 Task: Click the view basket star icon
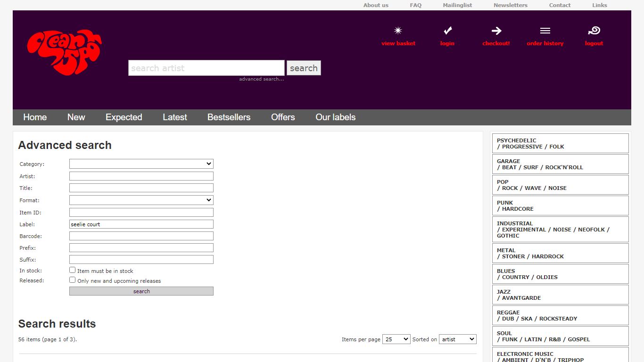click(x=398, y=31)
